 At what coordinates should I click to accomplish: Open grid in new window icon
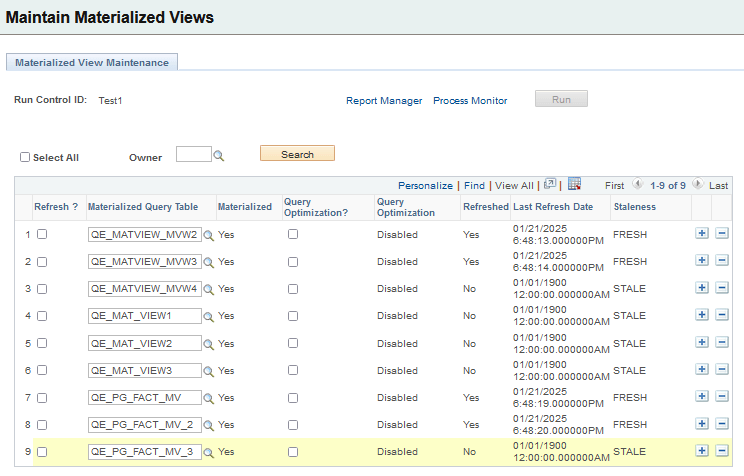tap(550, 184)
